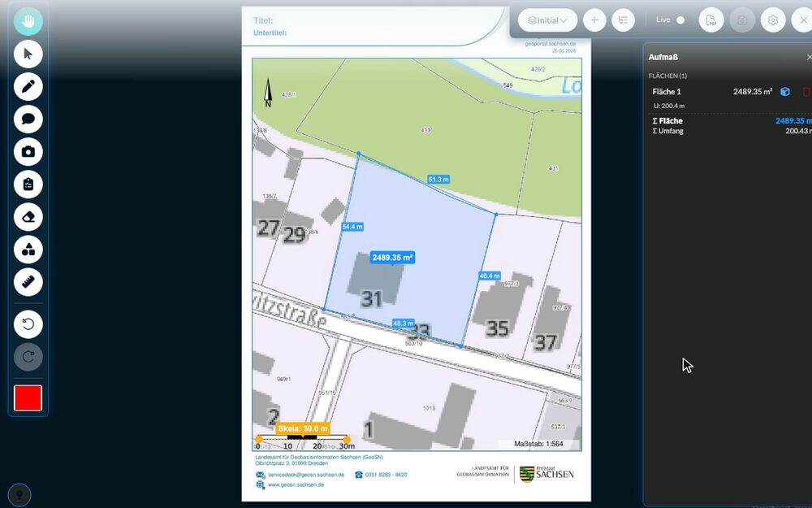This screenshot has width=812, height=508.
Task: Open the www.geosn.sachsen.de website link
Action: tap(296, 484)
